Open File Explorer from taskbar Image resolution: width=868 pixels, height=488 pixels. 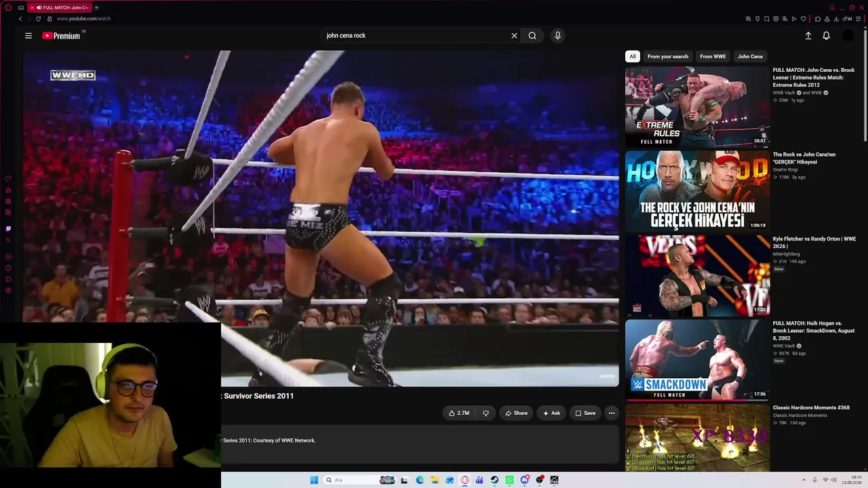point(435,480)
